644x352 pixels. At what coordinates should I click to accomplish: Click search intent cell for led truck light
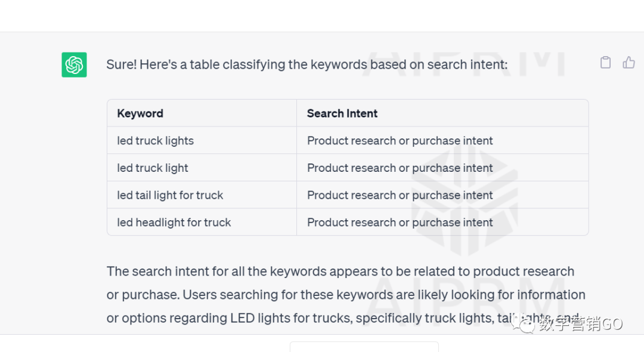[x=442, y=168]
